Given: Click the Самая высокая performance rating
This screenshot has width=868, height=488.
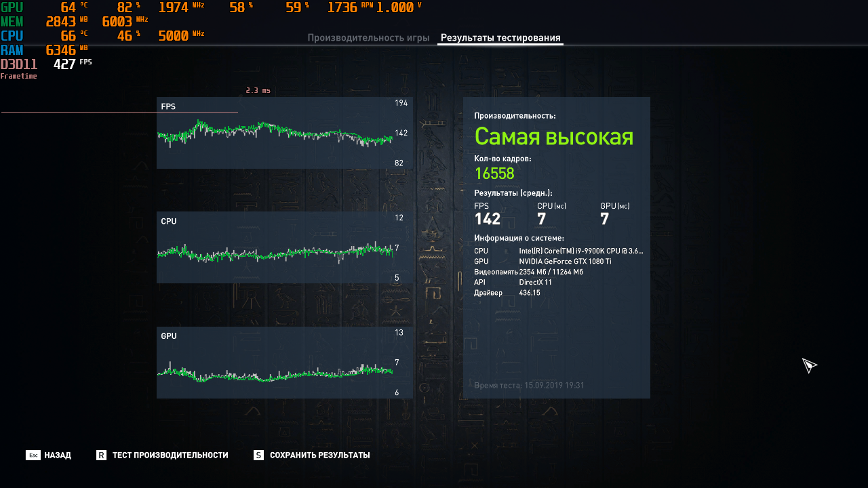Looking at the screenshot, I should click(553, 137).
